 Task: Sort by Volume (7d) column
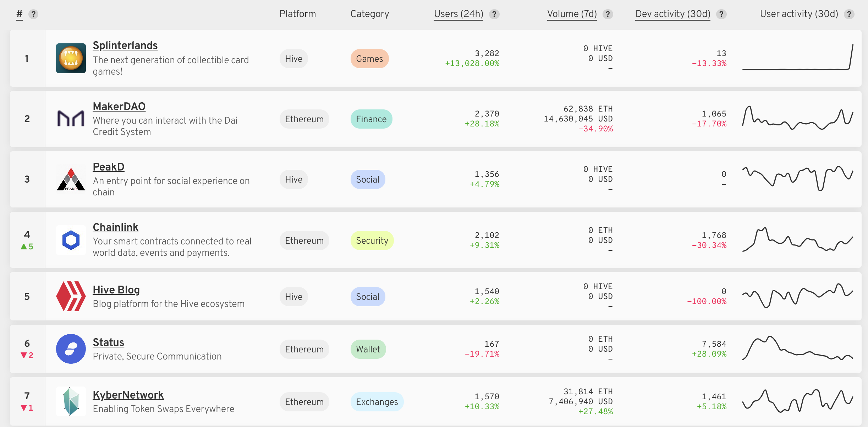click(572, 14)
